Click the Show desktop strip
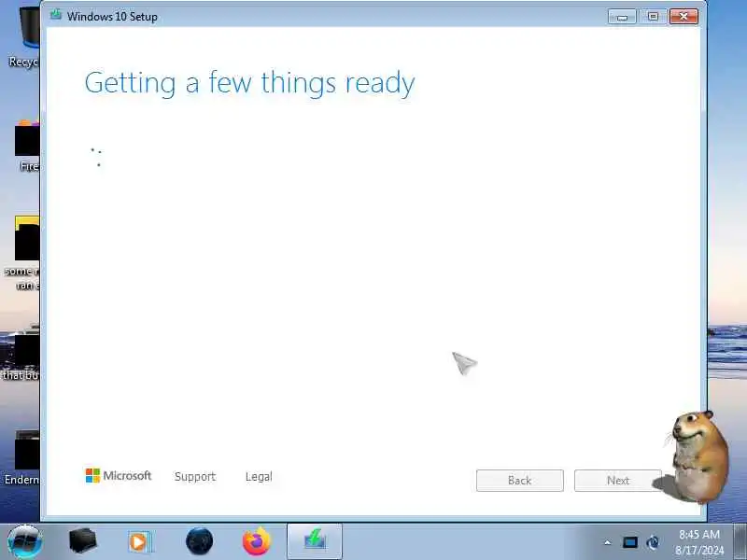The width and height of the screenshot is (747, 560). (x=740, y=541)
